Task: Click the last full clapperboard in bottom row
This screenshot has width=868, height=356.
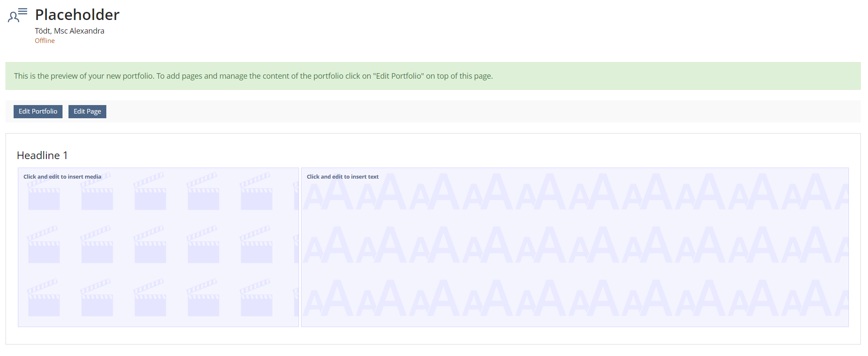Action: pos(256,299)
